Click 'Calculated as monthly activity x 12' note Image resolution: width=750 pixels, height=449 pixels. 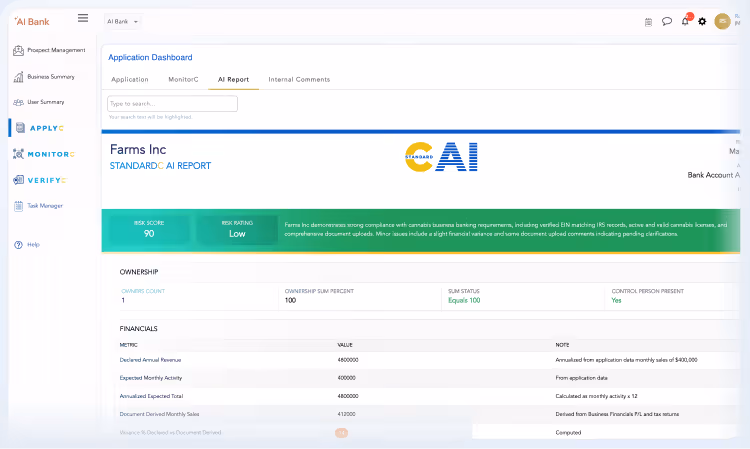[x=596, y=396]
